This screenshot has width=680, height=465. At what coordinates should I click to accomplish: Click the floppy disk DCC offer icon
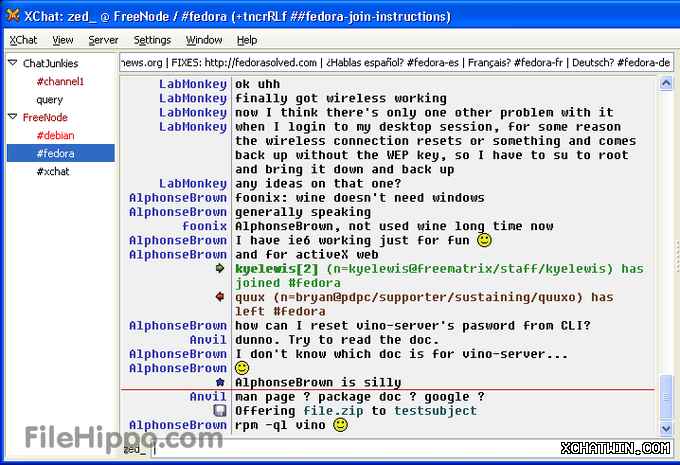click(x=220, y=410)
